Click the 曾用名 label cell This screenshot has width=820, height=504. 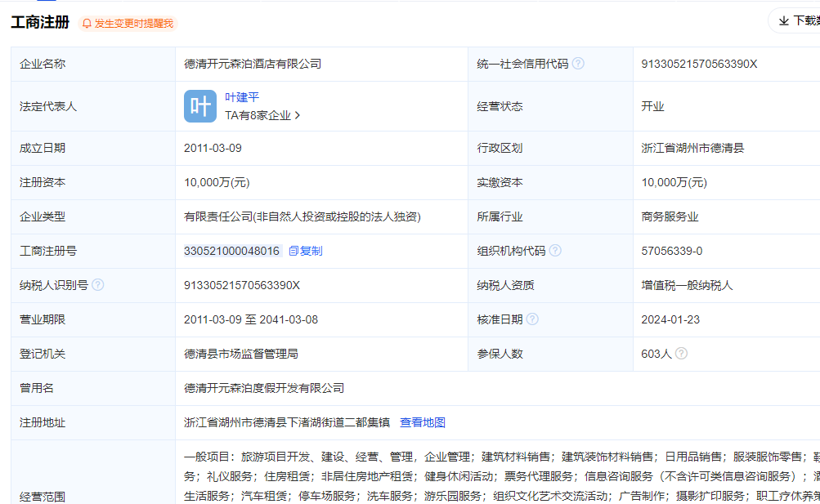click(x=93, y=388)
